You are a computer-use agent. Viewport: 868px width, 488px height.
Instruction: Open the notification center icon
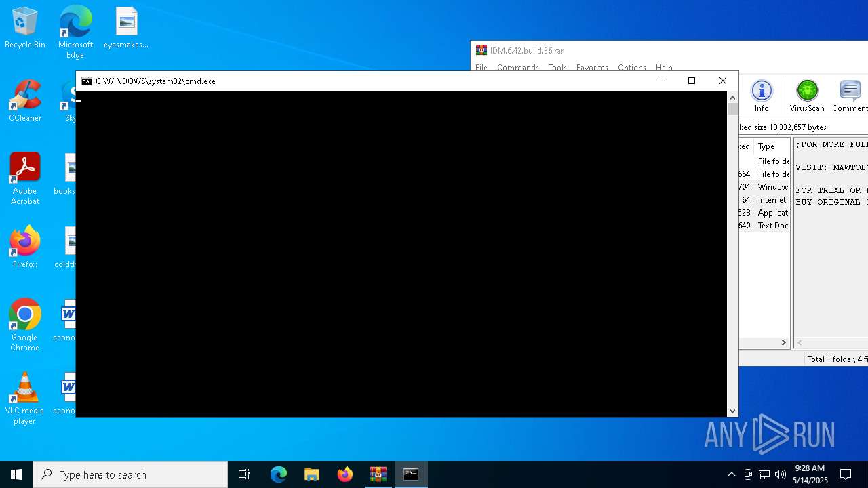(x=846, y=474)
